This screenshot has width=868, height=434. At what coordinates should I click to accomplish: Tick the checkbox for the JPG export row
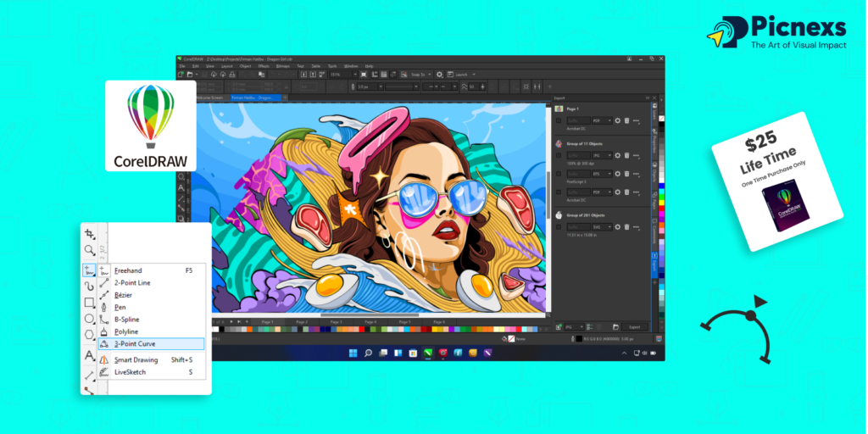[559, 156]
